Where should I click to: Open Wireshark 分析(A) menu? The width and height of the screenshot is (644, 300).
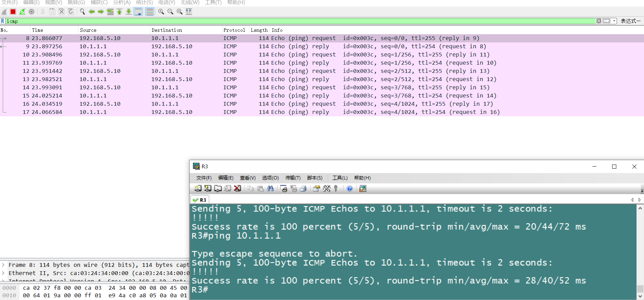122,2
